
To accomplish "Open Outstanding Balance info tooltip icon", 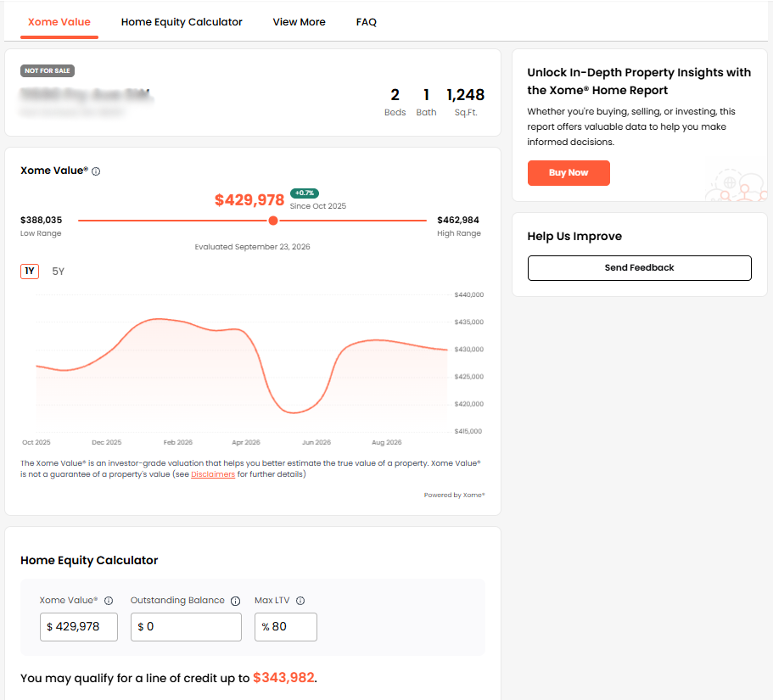I will (x=236, y=601).
